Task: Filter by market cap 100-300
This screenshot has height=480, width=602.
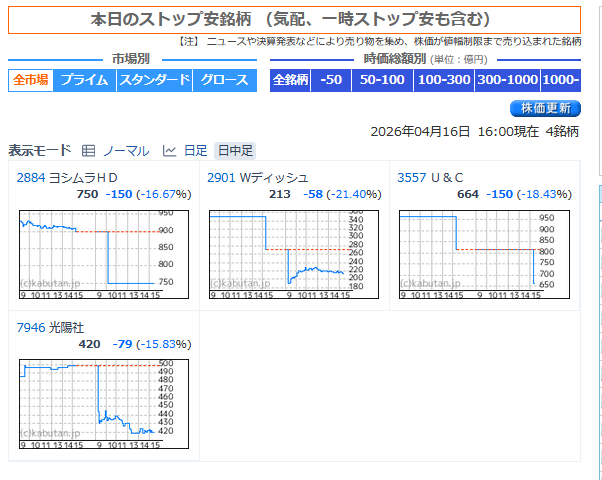Action: point(443,80)
